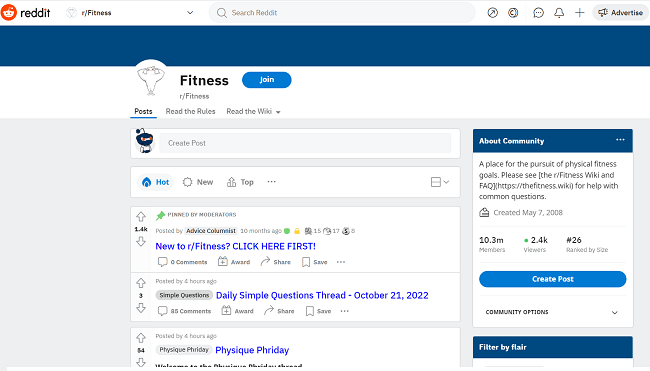Image resolution: width=650 pixels, height=371 pixels.
Task: Save the 'New to r/Fitness' pinned post
Action: click(x=315, y=262)
